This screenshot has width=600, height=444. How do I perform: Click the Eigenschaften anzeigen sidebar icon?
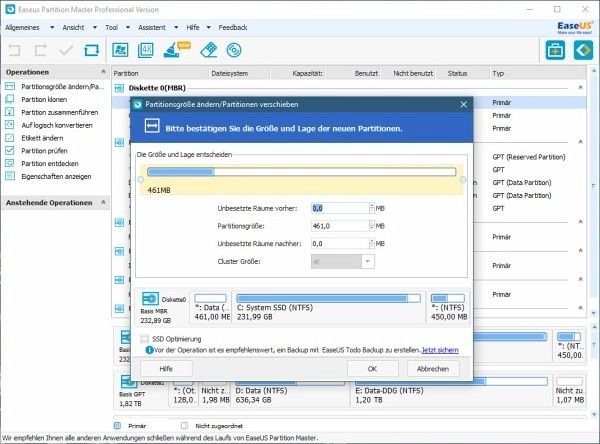point(11,174)
